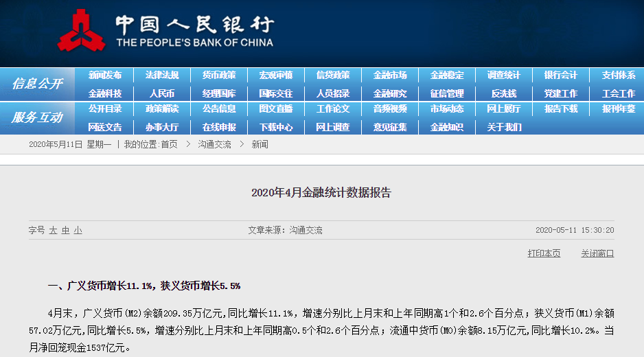Open 在线申报 navigation link
Screen dimensions: 644x357
coord(219,128)
